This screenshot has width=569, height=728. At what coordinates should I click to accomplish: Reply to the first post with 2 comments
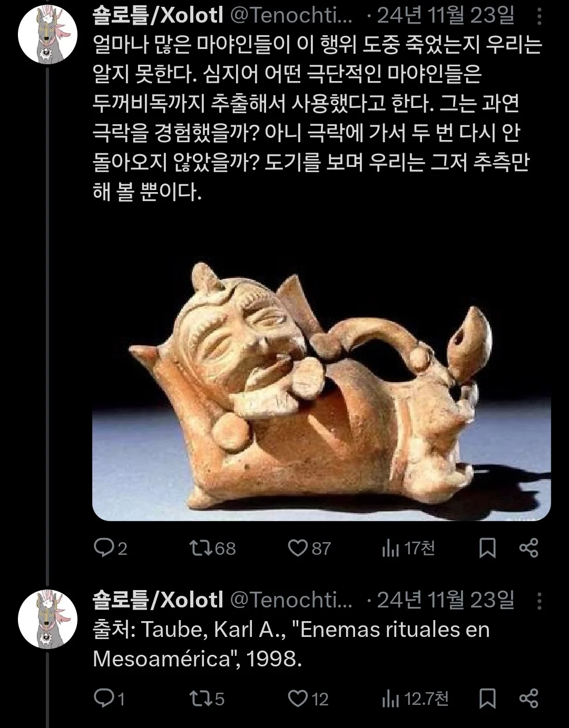[x=110, y=549]
